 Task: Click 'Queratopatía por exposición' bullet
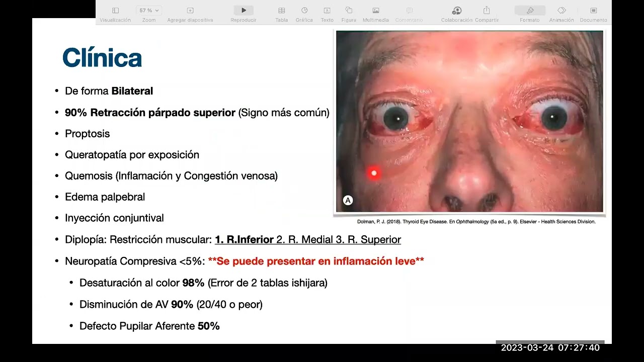132,155
